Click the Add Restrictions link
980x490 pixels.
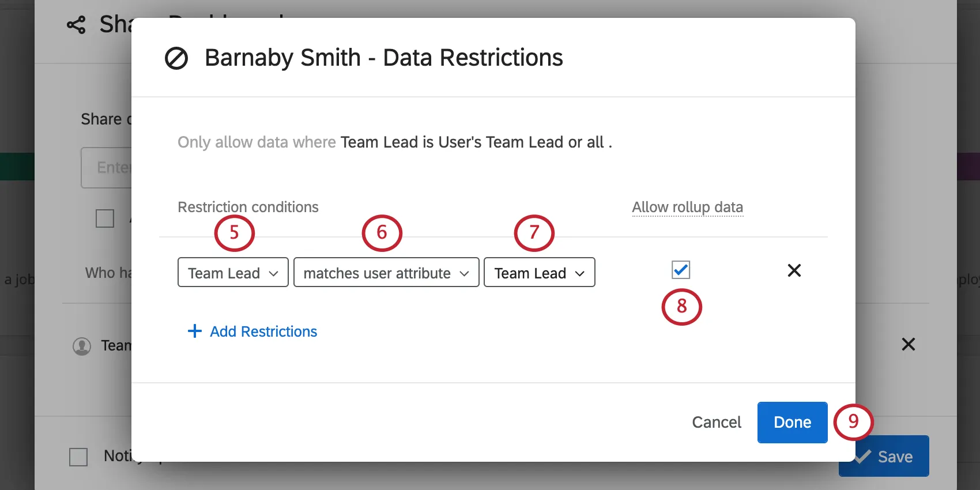(x=263, y=331)
